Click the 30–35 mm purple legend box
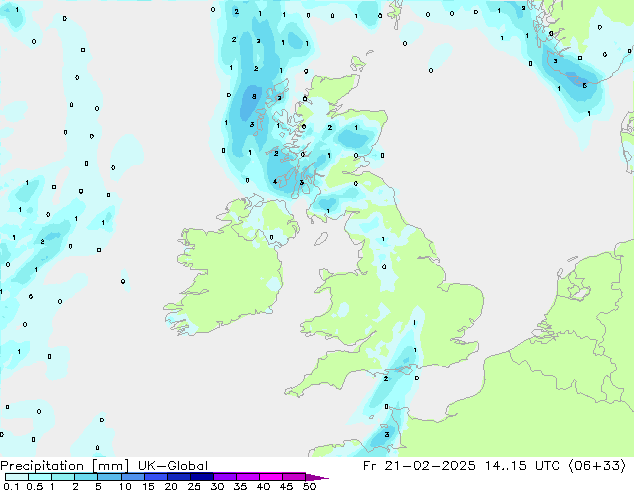The image size is (634, 490). (224, 477)
